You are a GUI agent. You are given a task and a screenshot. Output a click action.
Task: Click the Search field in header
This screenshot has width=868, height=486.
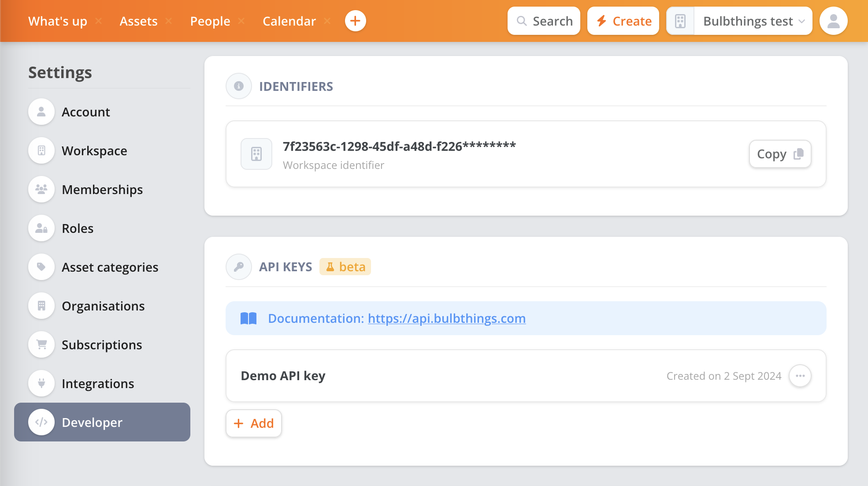[544, 21]
